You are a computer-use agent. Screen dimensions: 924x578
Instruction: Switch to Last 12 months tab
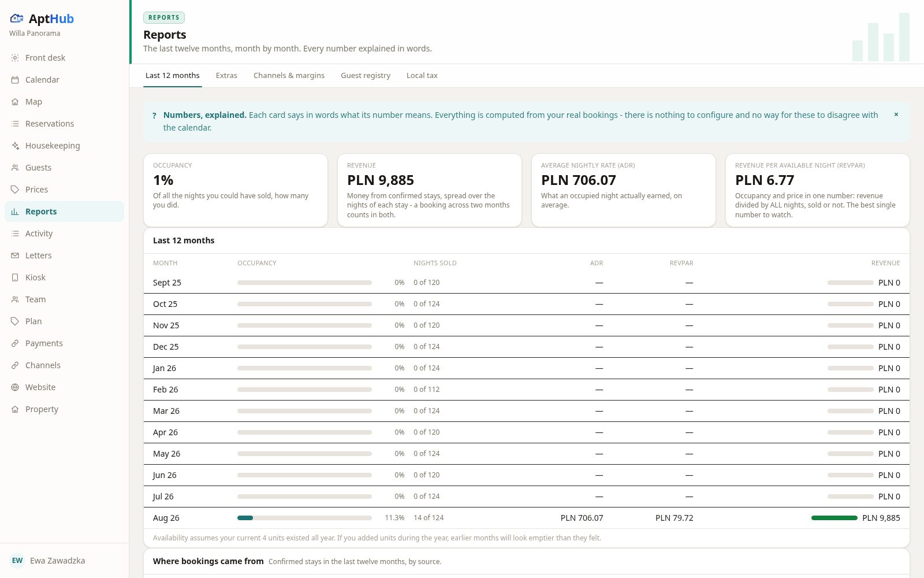pyautogui.click(x=173, y=76)
